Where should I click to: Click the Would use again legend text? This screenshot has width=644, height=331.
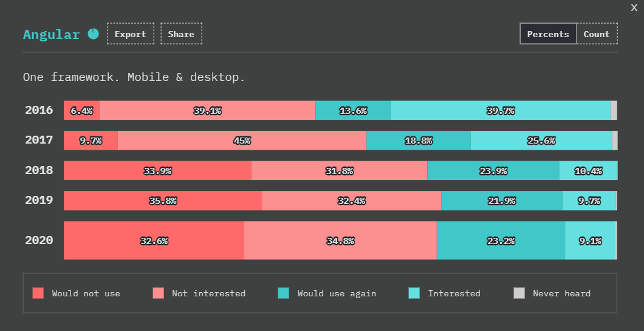click(337, 294)
